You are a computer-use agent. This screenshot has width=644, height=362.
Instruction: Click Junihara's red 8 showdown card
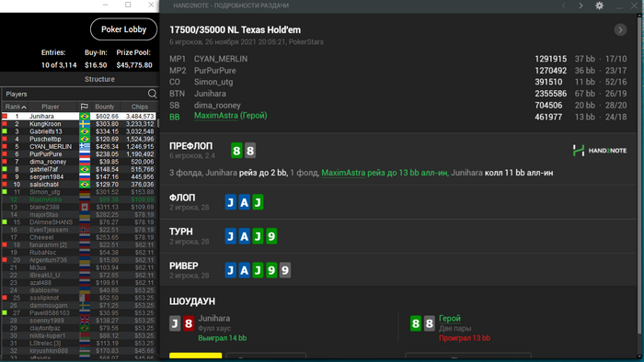point(189,323)
